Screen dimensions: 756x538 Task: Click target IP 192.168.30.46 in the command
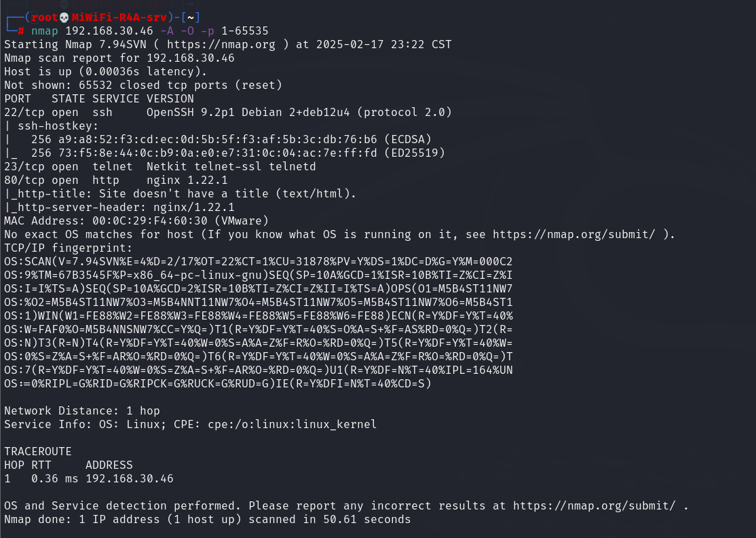tap(109, 31)
